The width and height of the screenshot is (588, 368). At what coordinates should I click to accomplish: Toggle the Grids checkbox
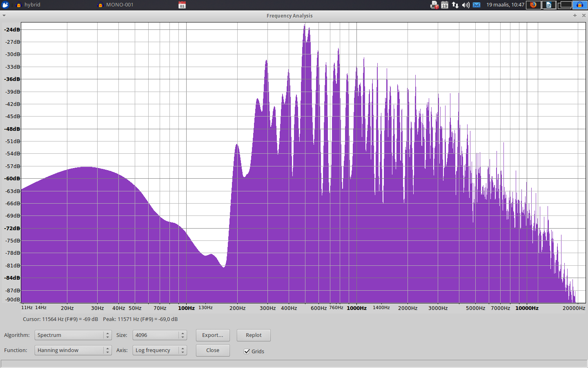click(x=247, y=351)
